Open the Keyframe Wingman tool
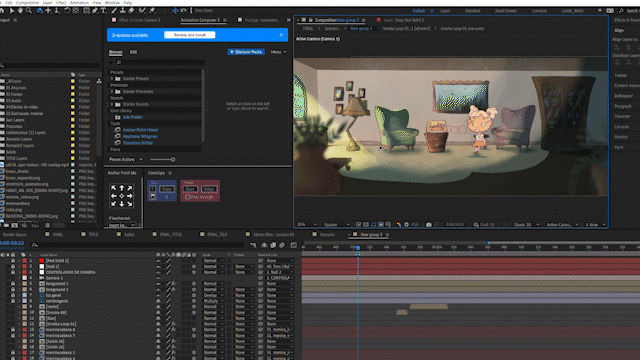This screenshot has height=360, width=640. tap(140, 136)
